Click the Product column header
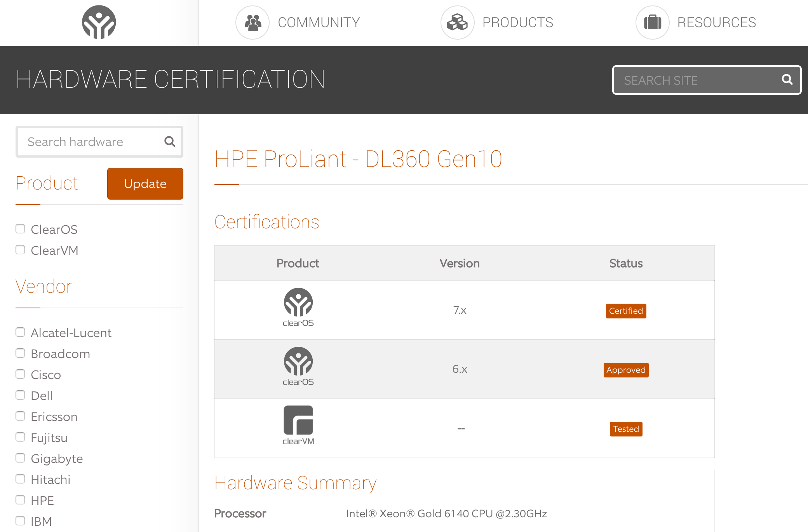Screen dimensions: 808x532 pos(298,263)
